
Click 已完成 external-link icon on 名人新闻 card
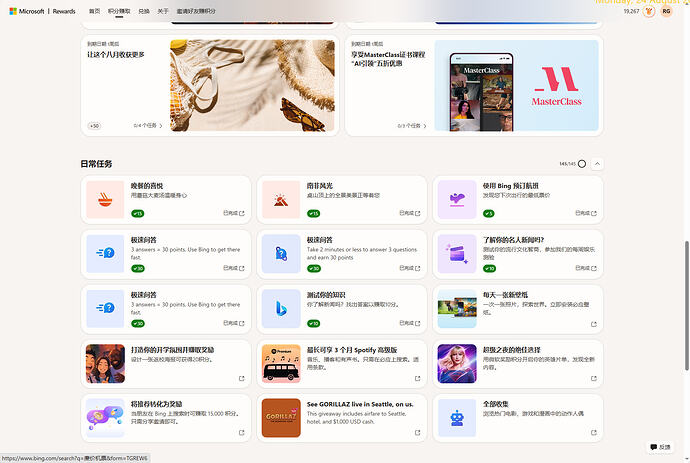(594, 268)
